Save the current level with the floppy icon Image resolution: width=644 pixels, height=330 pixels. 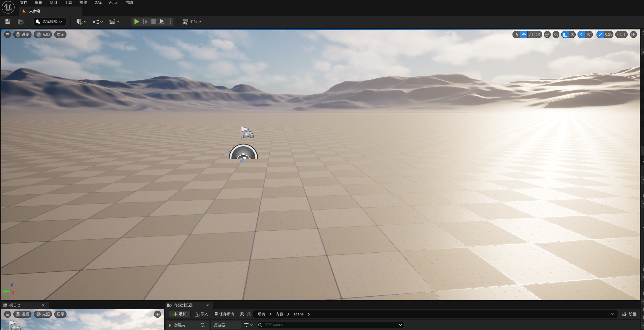[8, 22]
